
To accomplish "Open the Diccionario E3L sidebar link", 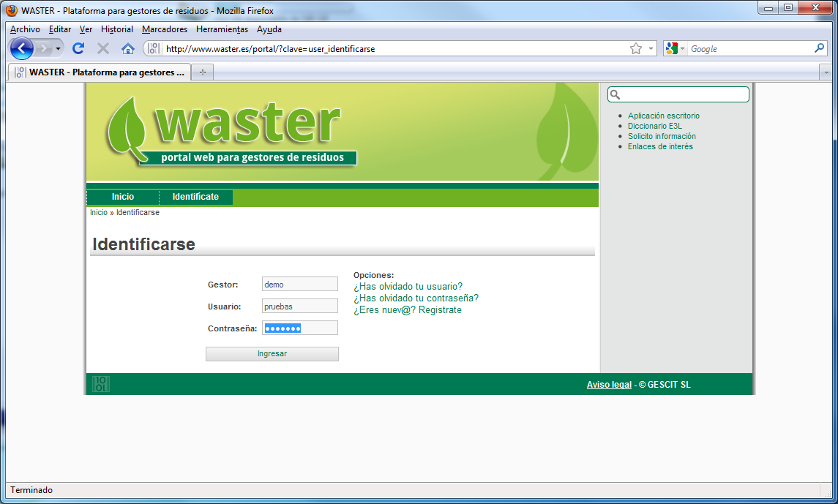I will click(x=654, y=126).
